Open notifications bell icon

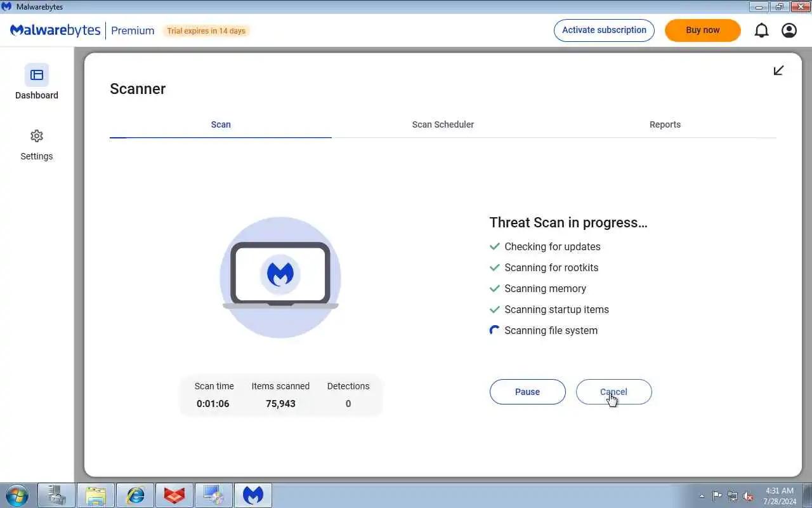click(761, 30)
